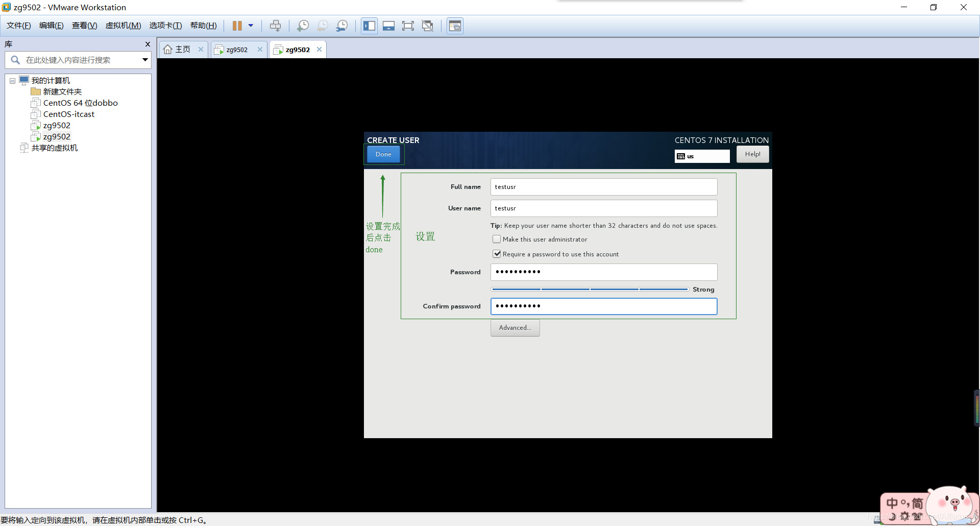Screen dimensions: 980x526
Task: Click the revert to snapshot icon
Action: [323, 26]
